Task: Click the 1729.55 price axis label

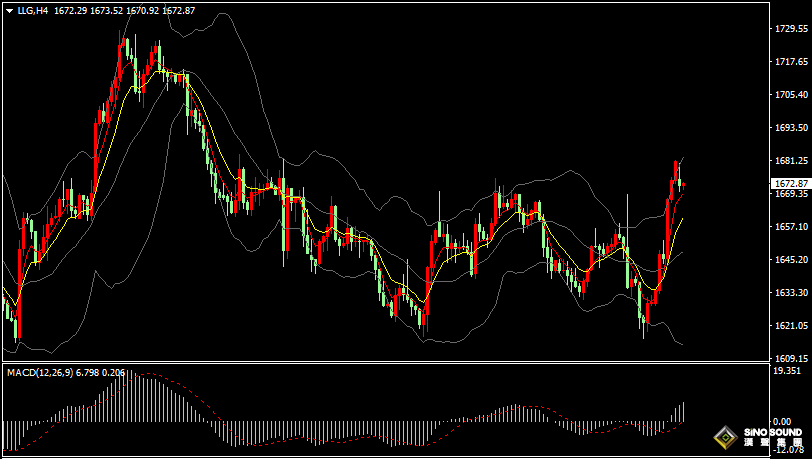Action: [790, 30]
